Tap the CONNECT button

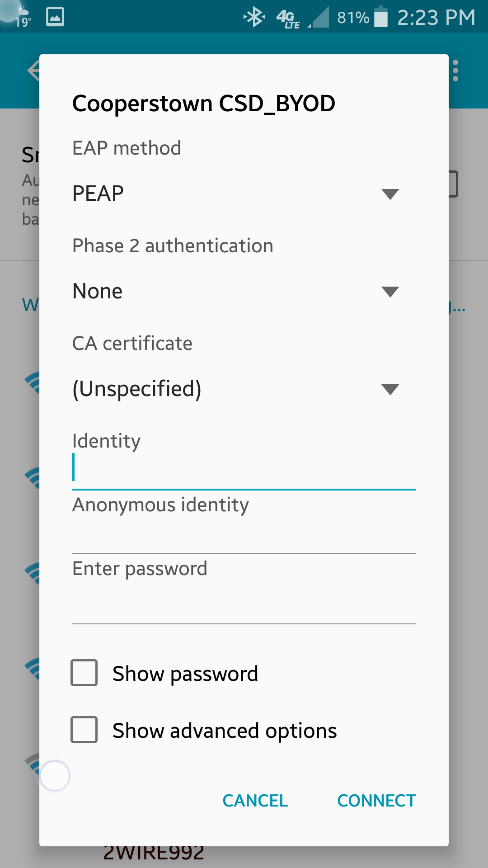click(x=376, y=801)
